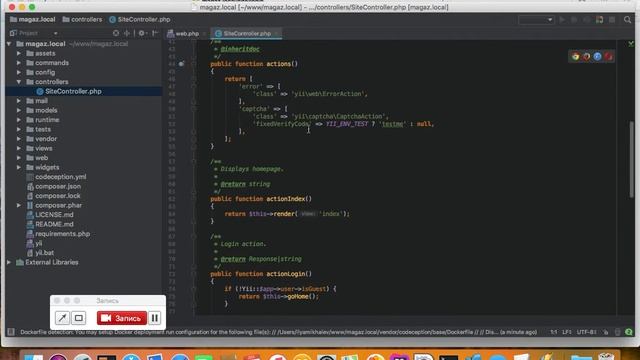Click the red Запись record button
Viewport: 640px width, 360px height.
(x=122, y=318)
